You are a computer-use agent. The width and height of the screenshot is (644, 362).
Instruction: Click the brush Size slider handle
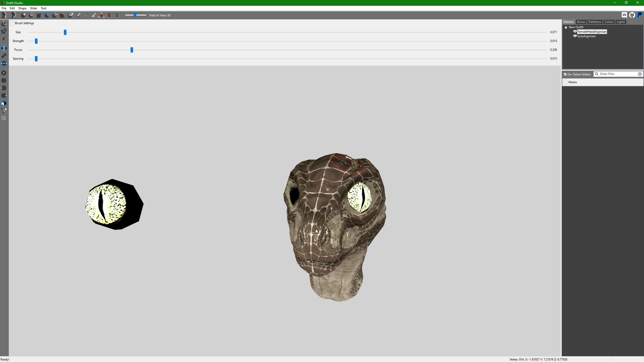(65, 32)
